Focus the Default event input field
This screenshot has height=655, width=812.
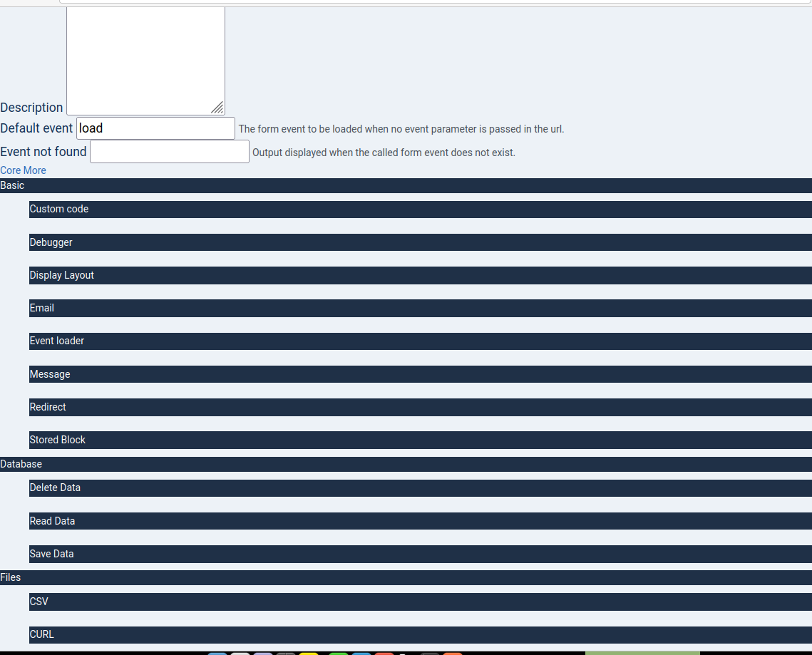coord(155,128)
